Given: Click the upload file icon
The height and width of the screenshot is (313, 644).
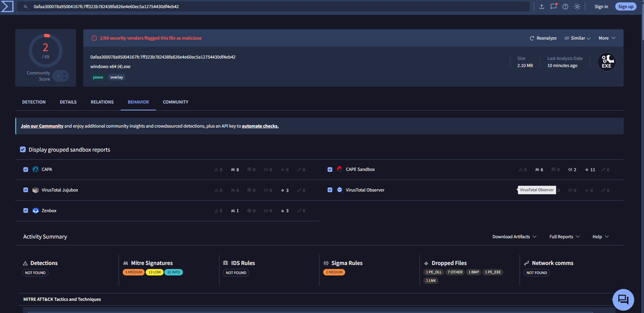Looking at the screenshot, I should coord(542,6).
